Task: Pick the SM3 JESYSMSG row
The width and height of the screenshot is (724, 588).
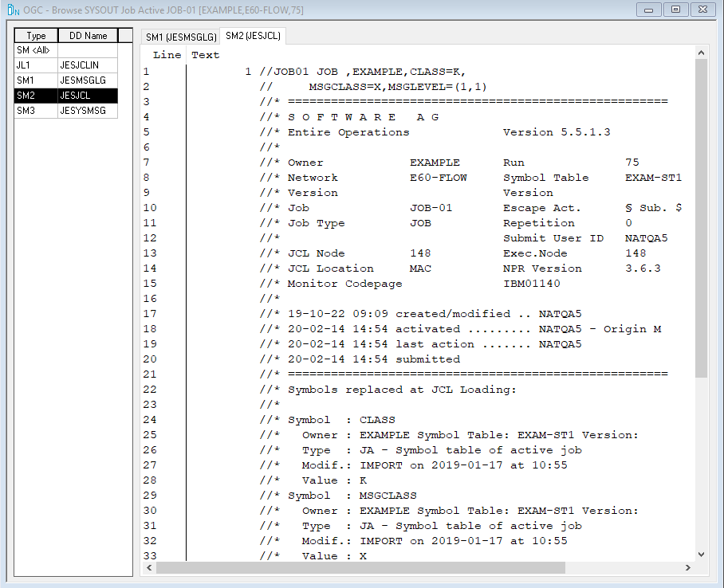Action: click(x=66, y=111)
